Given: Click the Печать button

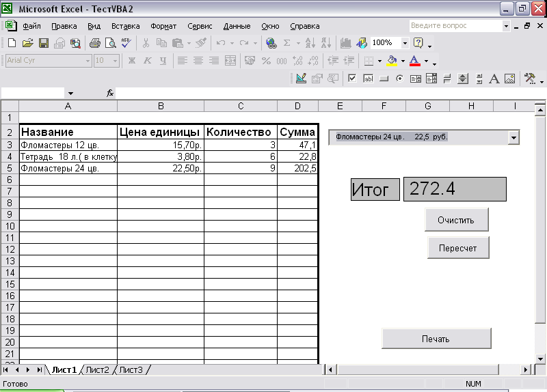Looking at the screenshot, I should [x=436, y=339].
